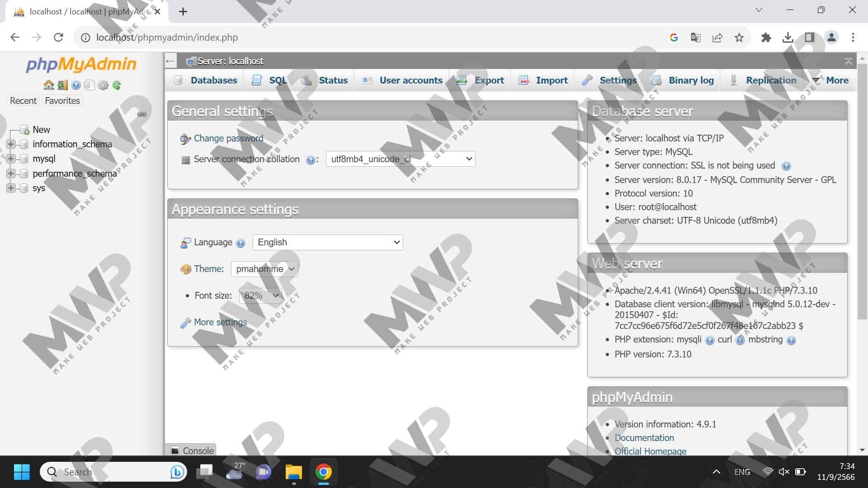Open the Font size dropdown showing 82%
Screen dimensions: 868x488
point(261,296)
